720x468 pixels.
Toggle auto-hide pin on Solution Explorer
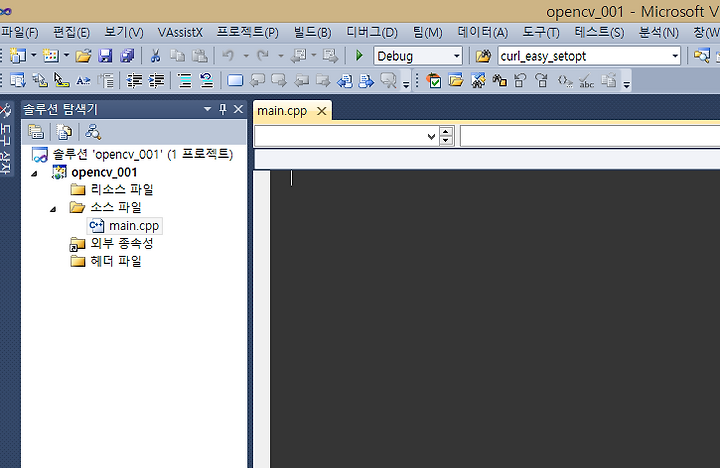click(x=223, y=109)
